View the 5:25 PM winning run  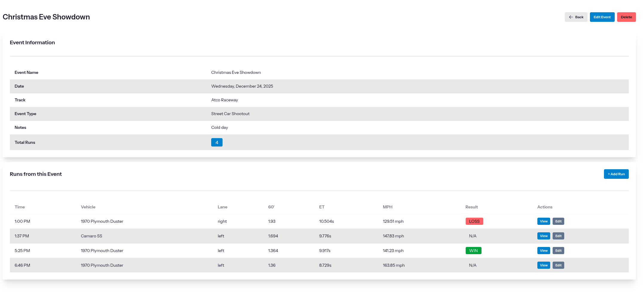[543, 251]
